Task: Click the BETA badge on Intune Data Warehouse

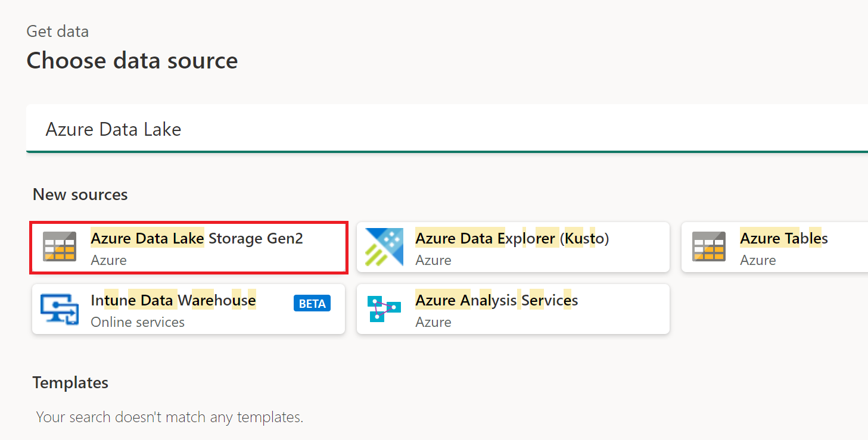Action: click(x=312, y=303)
